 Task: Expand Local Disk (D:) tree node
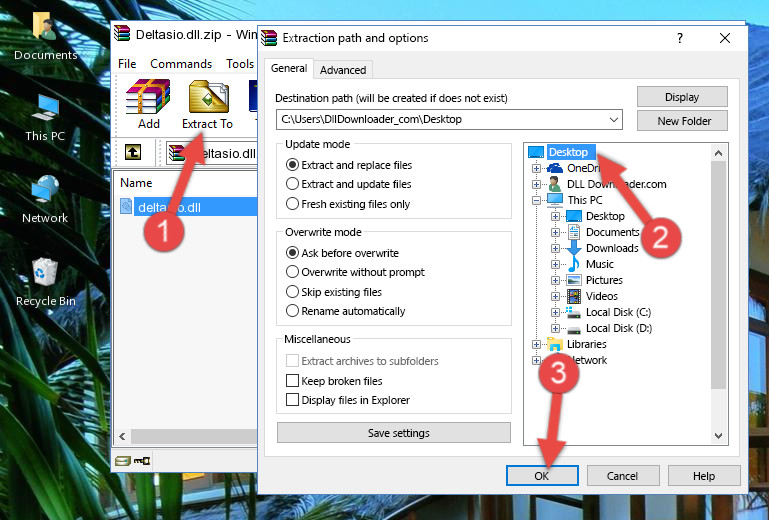point(555,328)
